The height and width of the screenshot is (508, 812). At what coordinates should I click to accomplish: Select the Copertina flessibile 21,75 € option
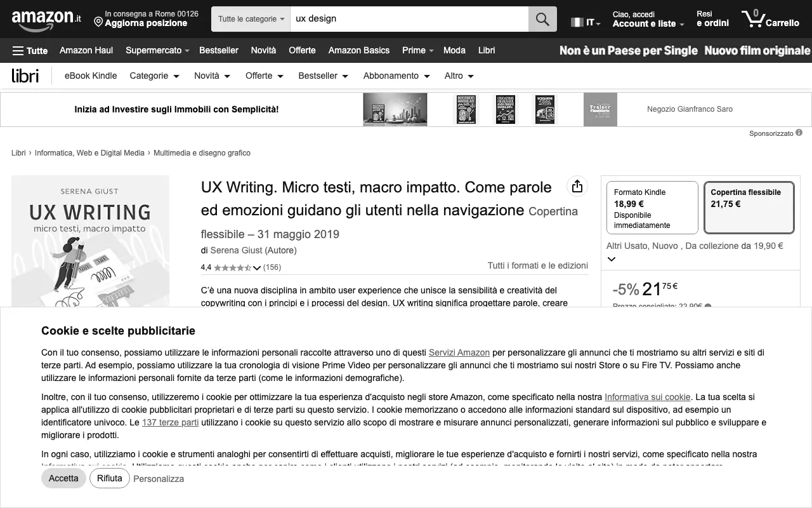click(749, 208)
